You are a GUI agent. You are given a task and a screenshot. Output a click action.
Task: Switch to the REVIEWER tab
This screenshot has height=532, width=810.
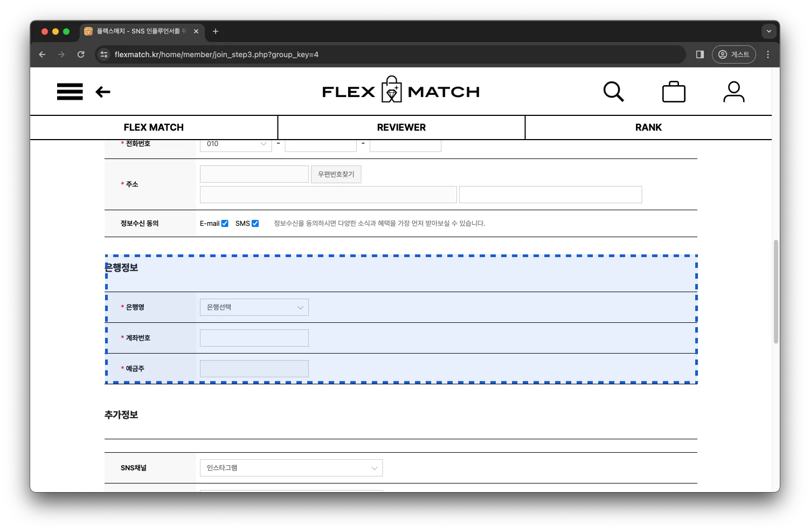click(401, 127)
